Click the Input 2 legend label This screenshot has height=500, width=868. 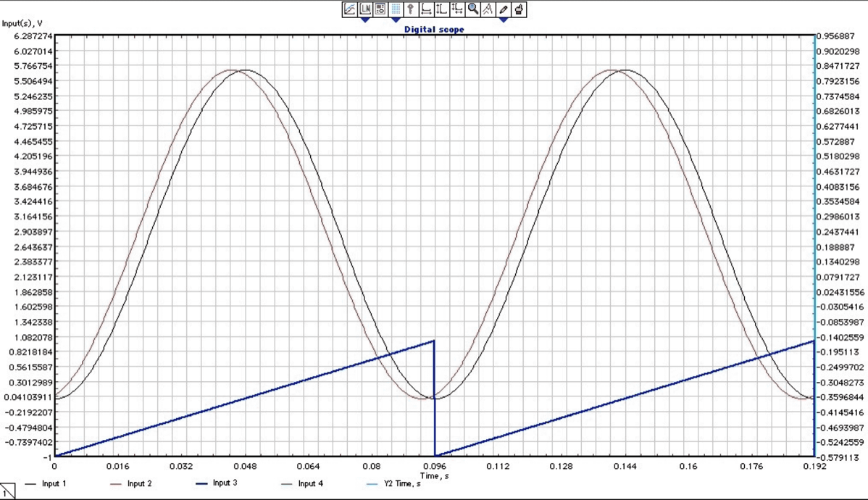point(139,483)
